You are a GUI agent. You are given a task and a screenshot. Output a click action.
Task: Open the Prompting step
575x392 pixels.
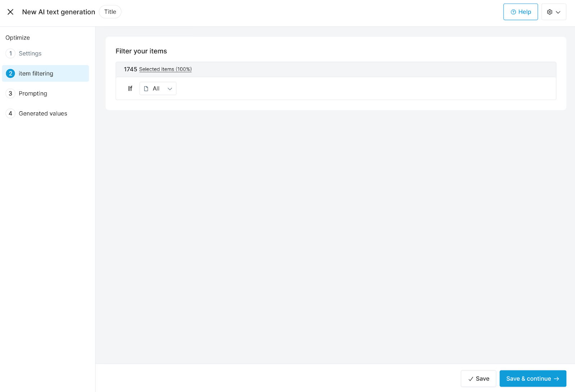[33, 94]
